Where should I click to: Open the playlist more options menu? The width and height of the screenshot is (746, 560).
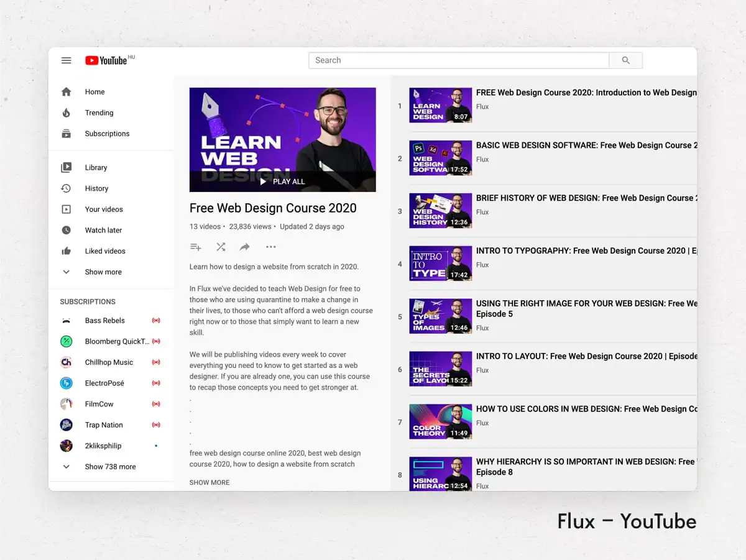tap(270, 247)
